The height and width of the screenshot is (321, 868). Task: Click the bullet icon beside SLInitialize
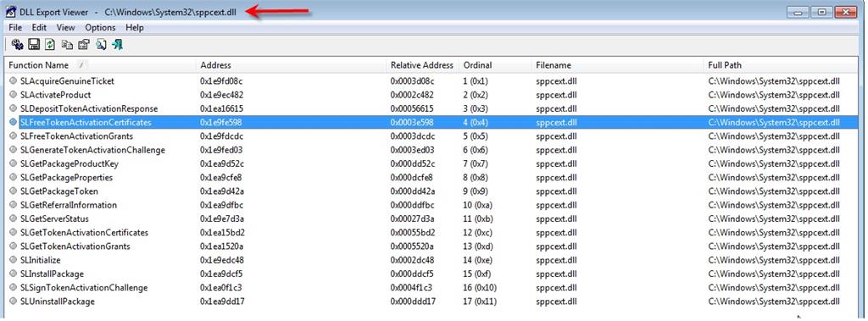(x=14, y=260)
